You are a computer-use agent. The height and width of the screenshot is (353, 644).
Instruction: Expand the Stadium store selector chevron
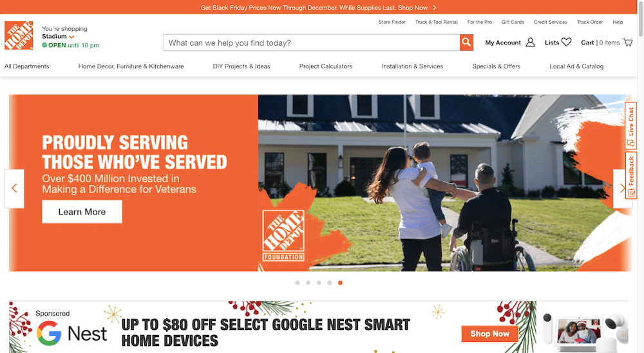point(71,37)
